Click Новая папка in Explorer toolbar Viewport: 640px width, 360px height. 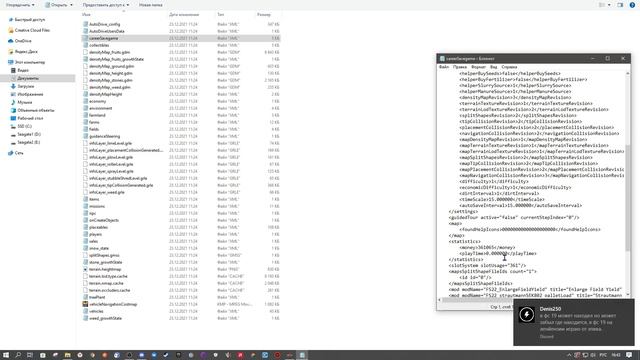(150, 5)
